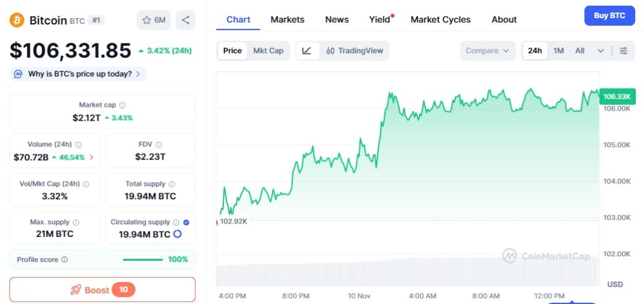Expand Volume (24h) details chevron
The height and width of the screenshot is (304, 644).
click(92, 157)
